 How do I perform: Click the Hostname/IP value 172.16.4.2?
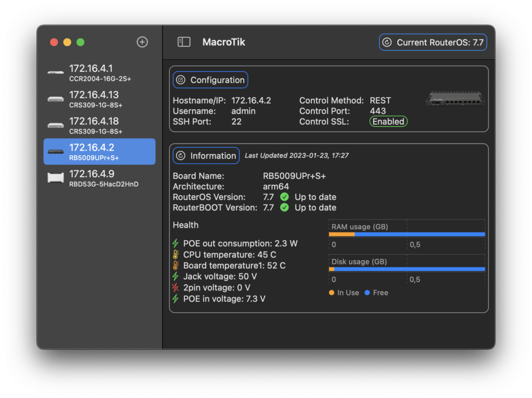[251, 100]
